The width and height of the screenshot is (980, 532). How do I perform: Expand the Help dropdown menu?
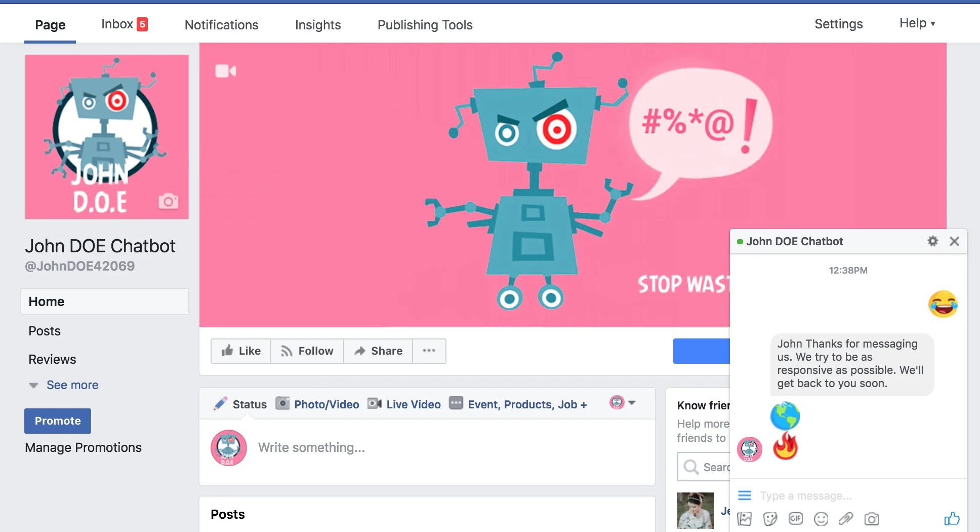point(917,23)
